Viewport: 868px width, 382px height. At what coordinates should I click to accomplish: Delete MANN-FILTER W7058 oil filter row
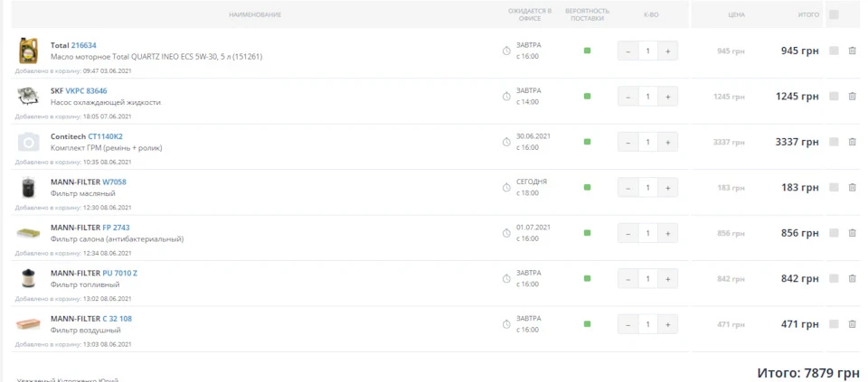[x=852, y=188]
